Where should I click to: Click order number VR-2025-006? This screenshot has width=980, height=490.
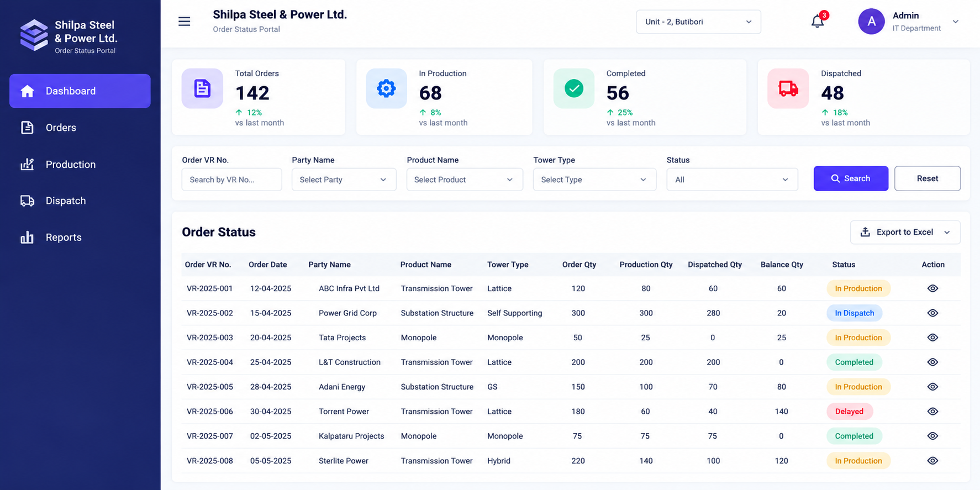(210, 411)
